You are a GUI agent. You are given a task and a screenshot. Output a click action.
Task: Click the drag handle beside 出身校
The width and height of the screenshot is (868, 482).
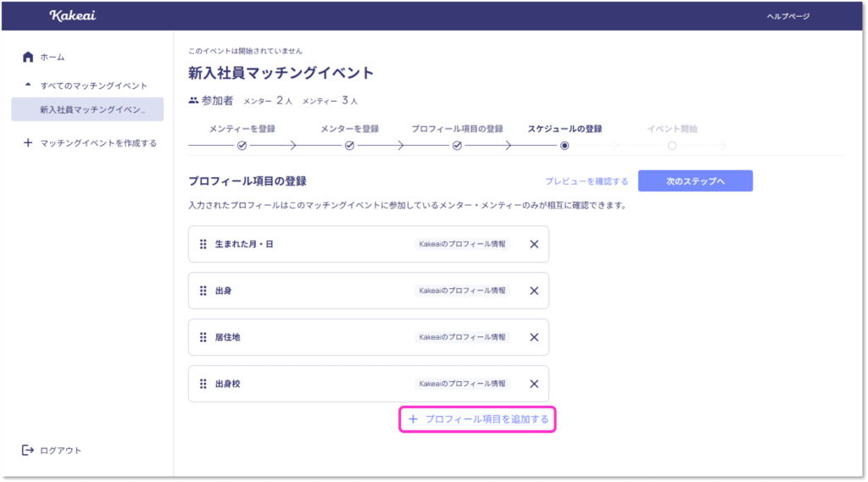pos(203,384)
